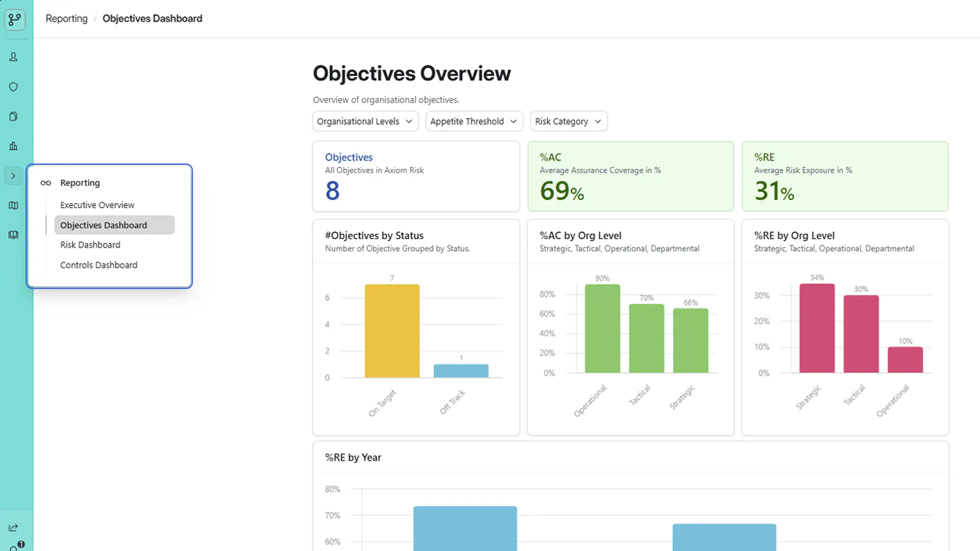Click the Reporting breadcrumb link

(x=66, y=18)
